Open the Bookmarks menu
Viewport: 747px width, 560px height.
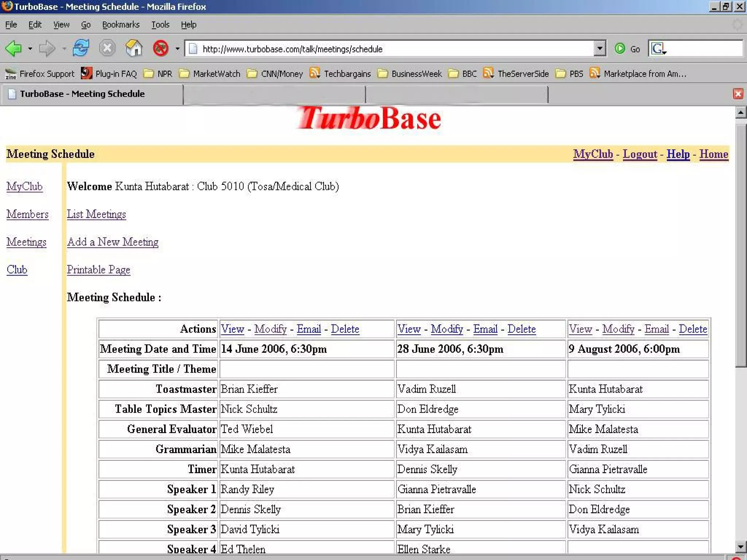(121, 24)
